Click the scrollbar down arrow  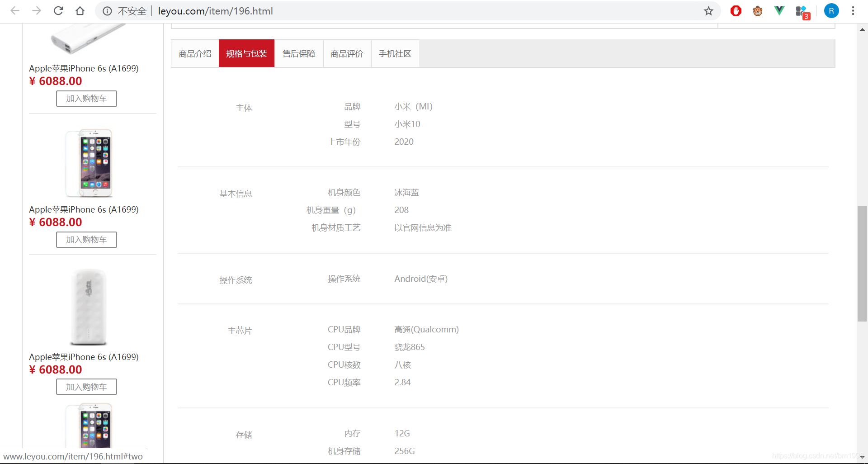862,457
